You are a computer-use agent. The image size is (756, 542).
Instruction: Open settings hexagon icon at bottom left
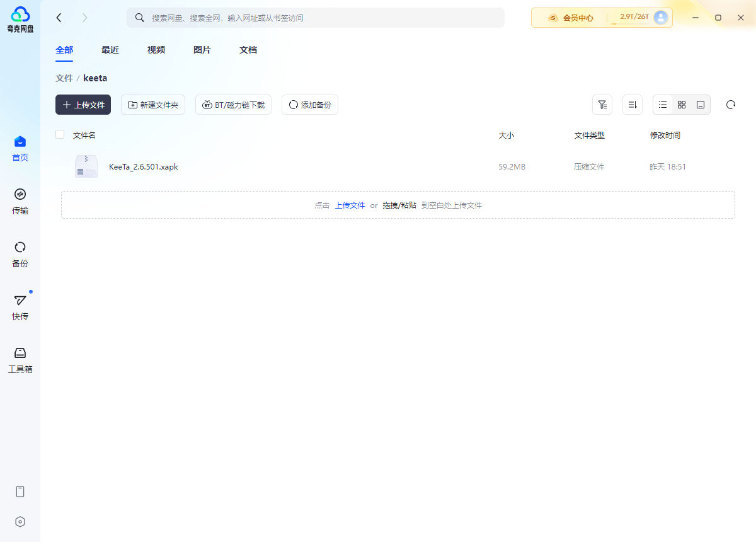pyautogui.click(x=20, y=522)
